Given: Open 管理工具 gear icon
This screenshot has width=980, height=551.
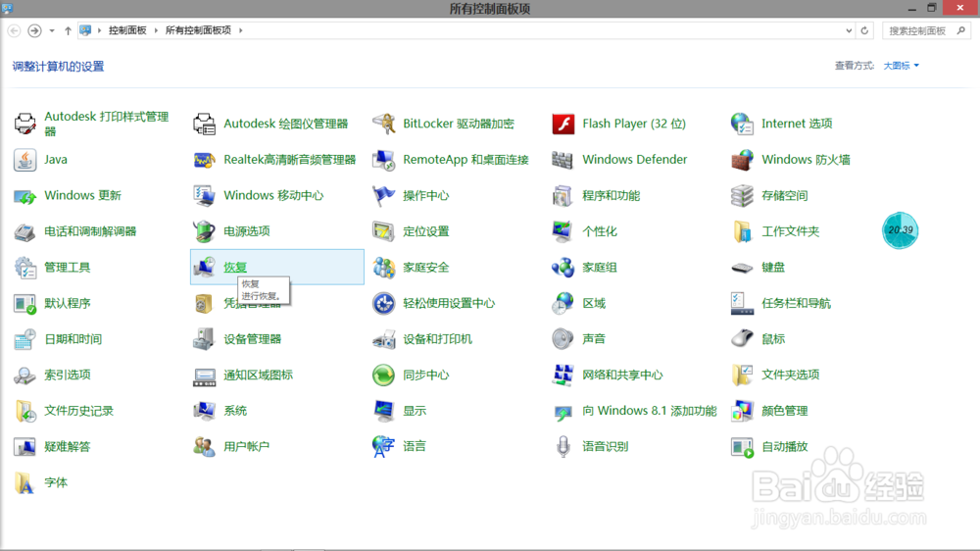Looking at the screenshot, I should tap(25, 268).
